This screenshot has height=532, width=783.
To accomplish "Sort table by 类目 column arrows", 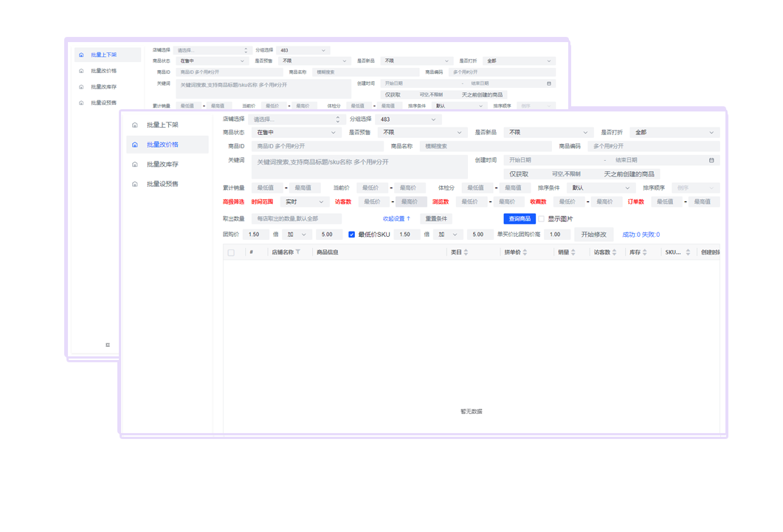I will 466,252.
